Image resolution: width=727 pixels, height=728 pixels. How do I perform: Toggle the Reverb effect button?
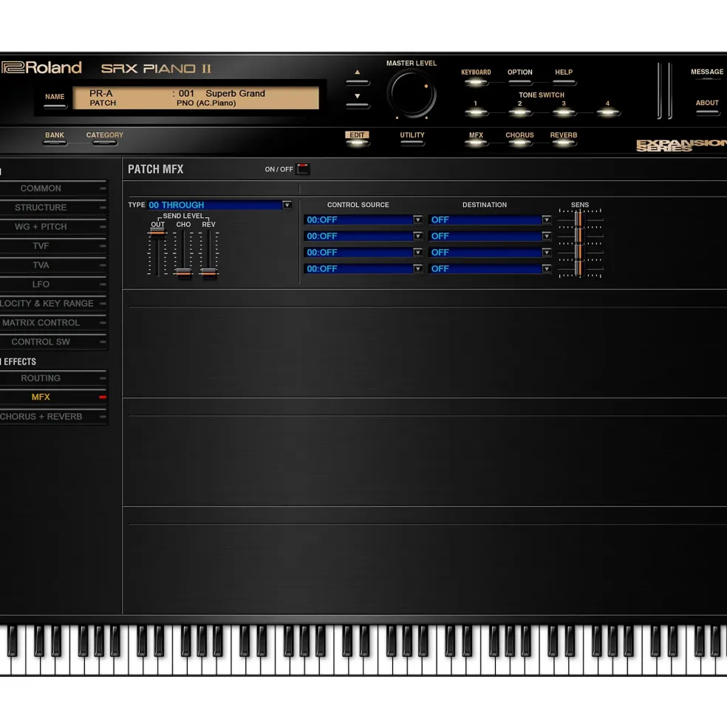click(564, 143)
